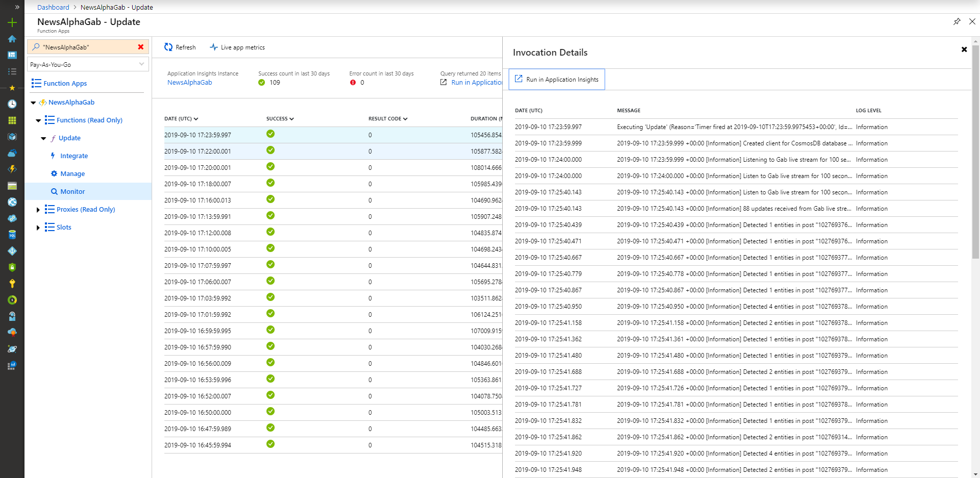Sort invocations by RESULT CODE column
Screen dimensions: 980x478
388,119
